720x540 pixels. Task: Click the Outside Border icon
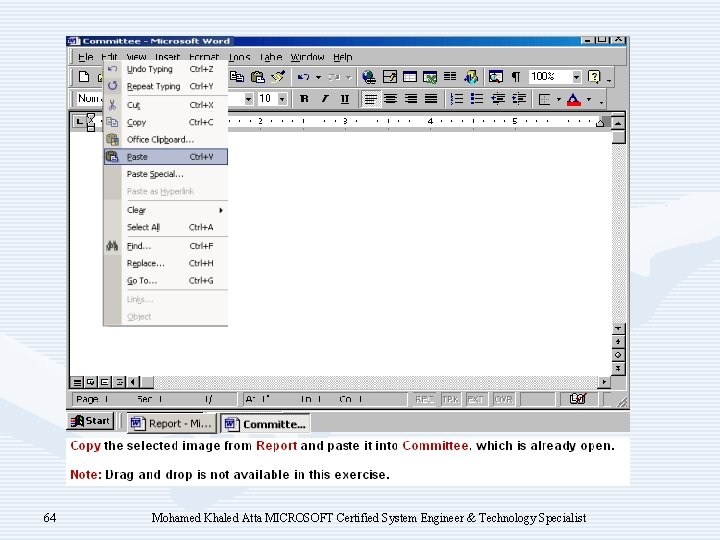point(544,99)
